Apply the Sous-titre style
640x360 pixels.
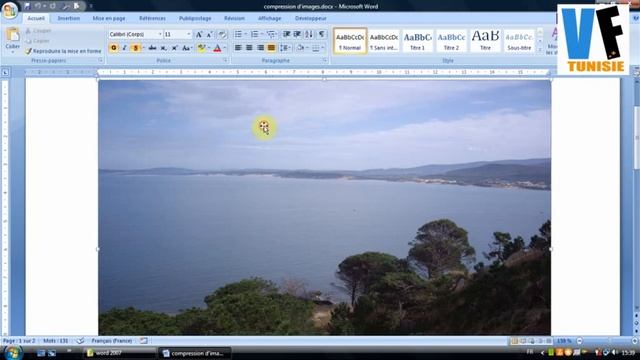tap(519, 41)
